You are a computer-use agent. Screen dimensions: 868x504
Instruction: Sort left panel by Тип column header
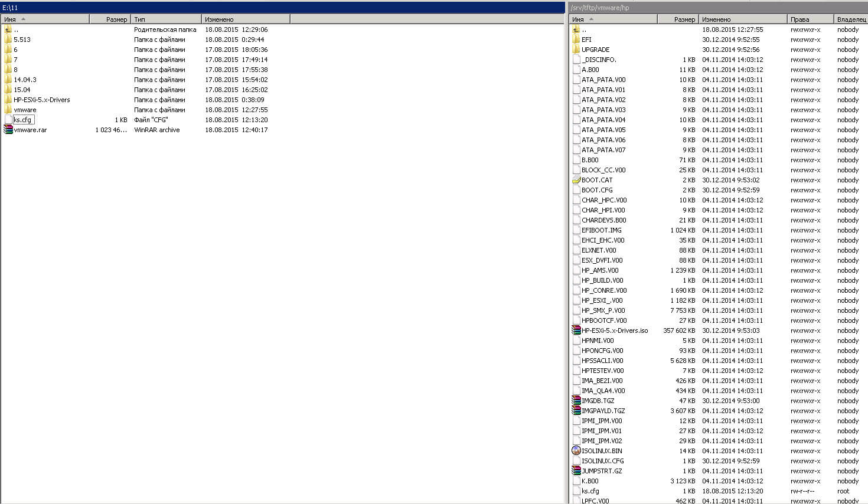(x=166, y=19)
